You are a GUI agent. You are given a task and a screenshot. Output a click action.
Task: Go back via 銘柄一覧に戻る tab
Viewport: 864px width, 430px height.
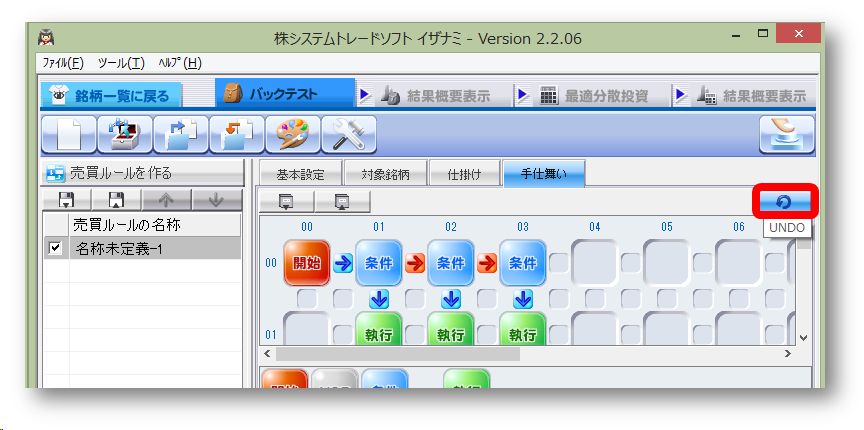coord(111,95)
